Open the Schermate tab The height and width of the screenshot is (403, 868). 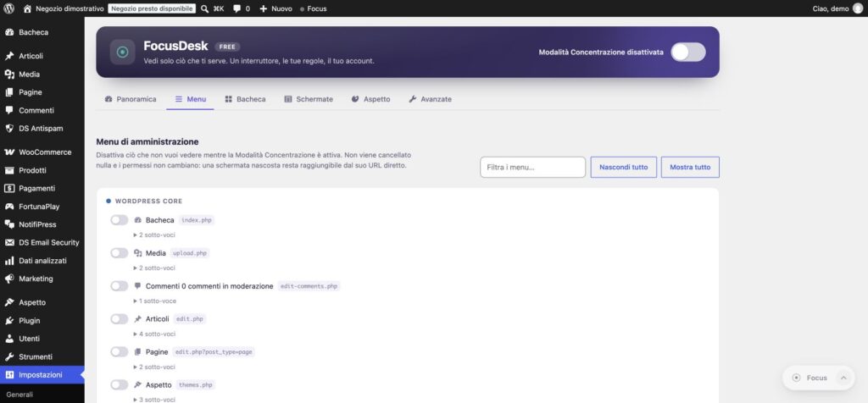coord(309,100)
